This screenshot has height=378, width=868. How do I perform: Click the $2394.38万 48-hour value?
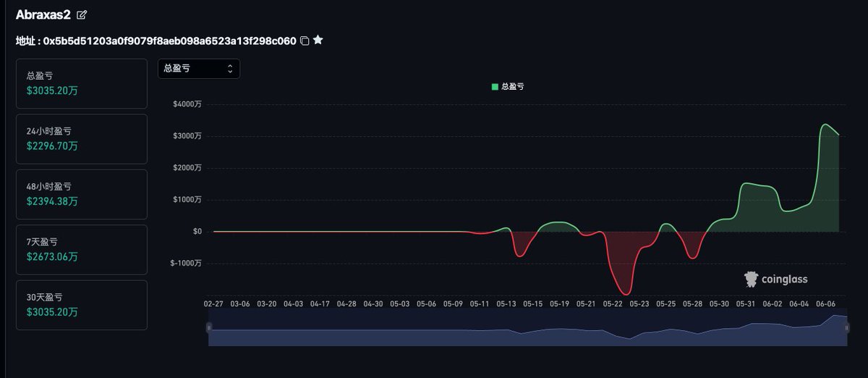click(52, 201)
